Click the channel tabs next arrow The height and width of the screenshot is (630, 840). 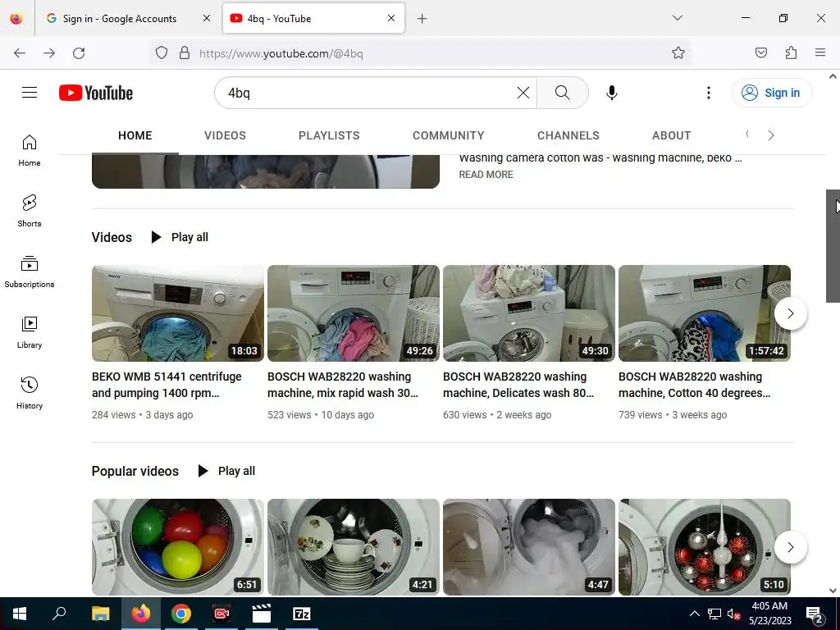coord(771,135)
